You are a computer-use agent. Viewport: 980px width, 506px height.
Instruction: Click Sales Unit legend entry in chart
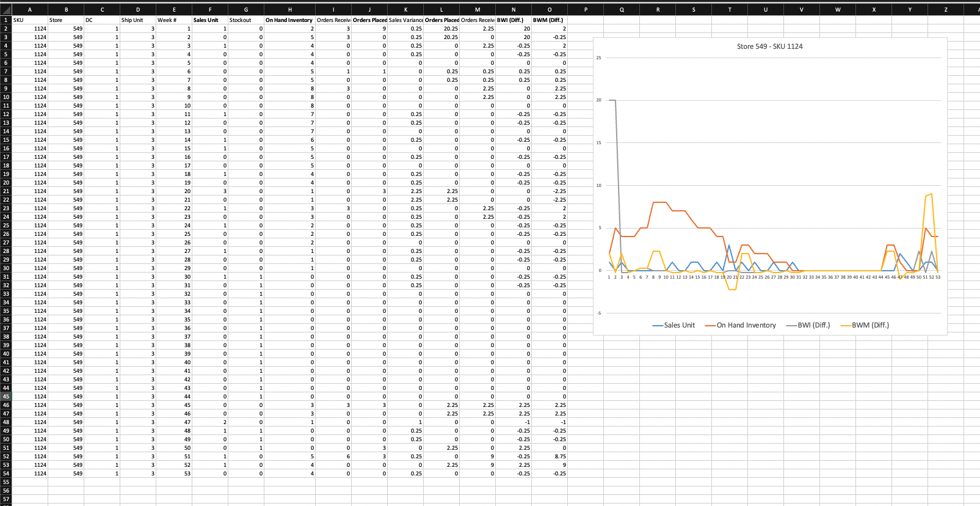pyautogui.click(x=673, y=325)
